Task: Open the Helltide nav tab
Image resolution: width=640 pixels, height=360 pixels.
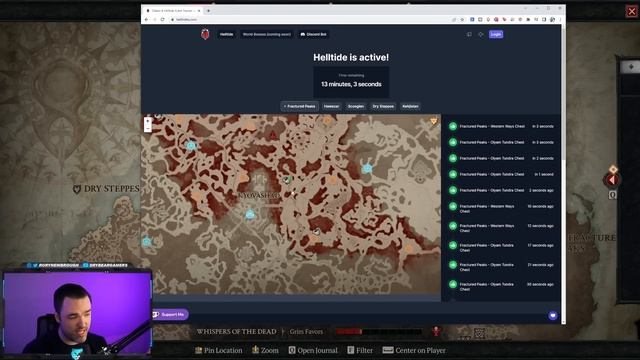Action: click(227, 34)
